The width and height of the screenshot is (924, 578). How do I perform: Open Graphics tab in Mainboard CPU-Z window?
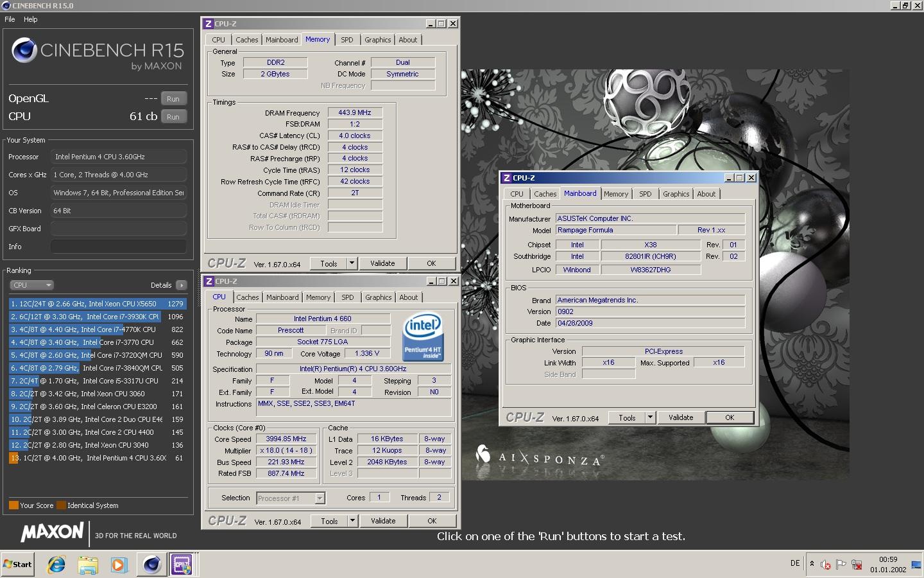click(x=676, y=194)
